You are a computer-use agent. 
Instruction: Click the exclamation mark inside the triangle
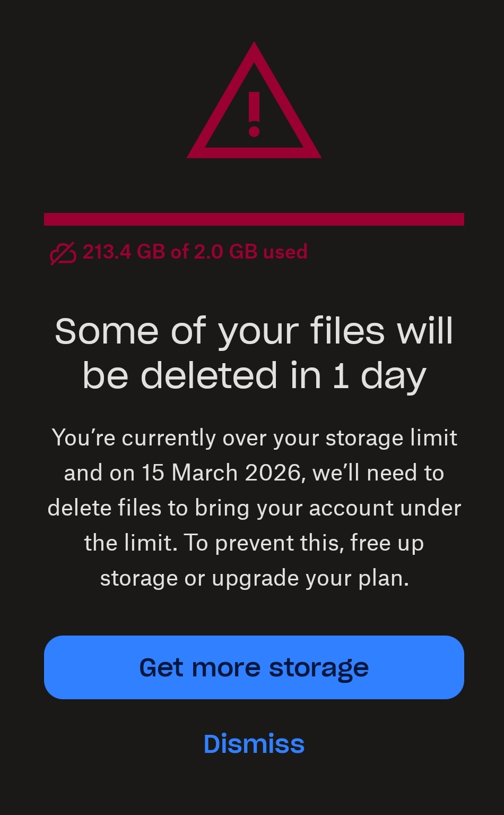pos(254,114)
